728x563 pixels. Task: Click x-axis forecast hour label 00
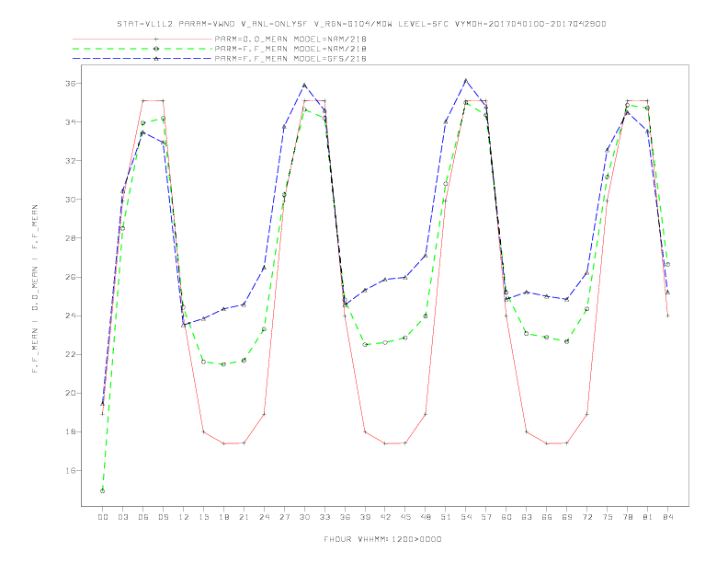pyautogui.click(x=103, y=517)
